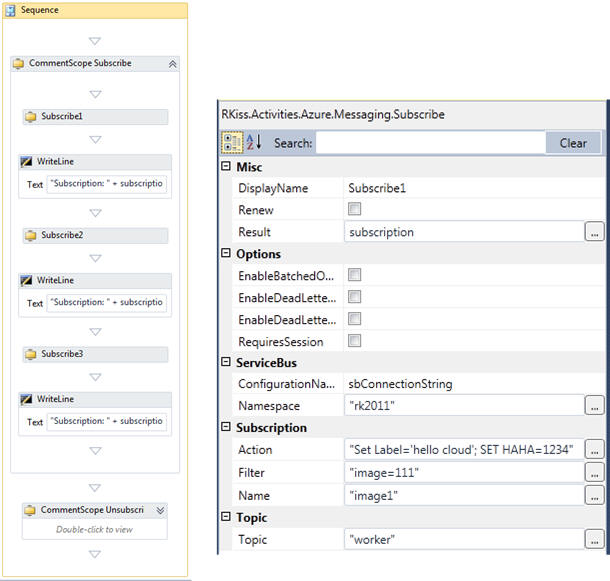Select the CommentScope Subscribe folder icon

coord(18,63)
